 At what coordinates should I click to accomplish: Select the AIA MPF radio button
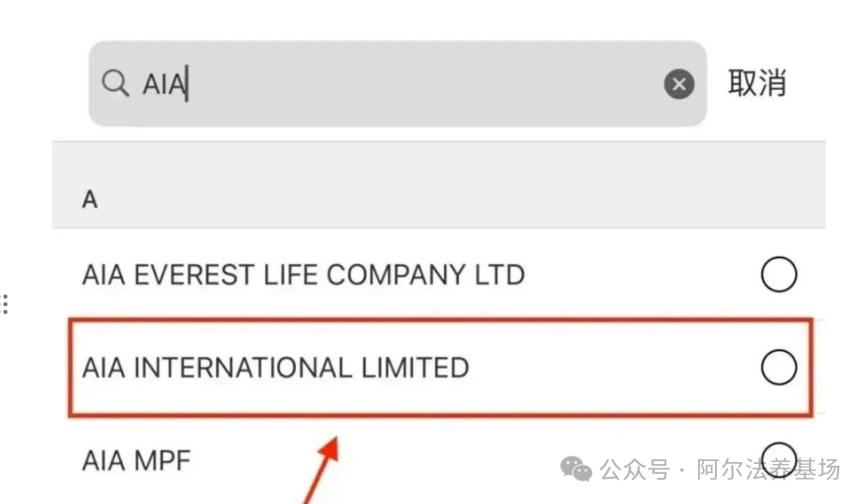click(778, 455)
